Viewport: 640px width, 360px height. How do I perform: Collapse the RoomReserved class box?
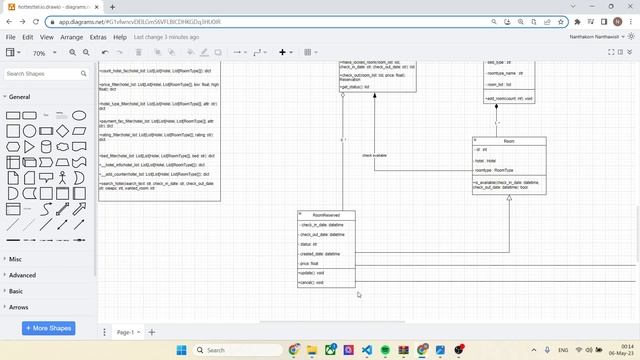click(x=300, y=214)
